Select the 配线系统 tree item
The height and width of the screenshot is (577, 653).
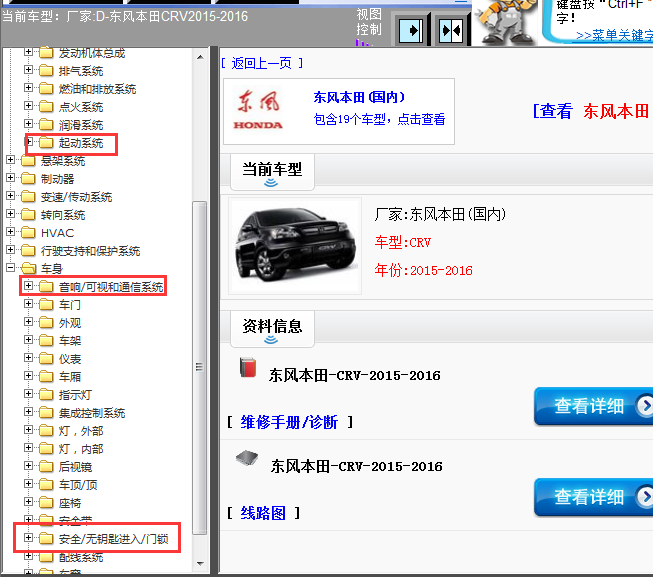click(81, 557)
